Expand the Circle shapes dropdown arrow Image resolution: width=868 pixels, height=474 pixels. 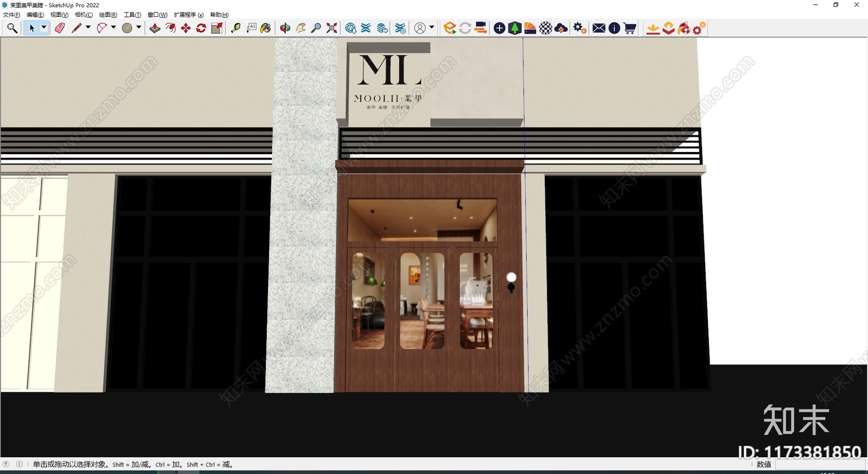pos(139,28)
